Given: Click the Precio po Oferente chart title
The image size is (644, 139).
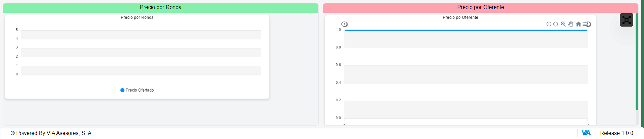Looking at the screenshot, I should 460,18.
